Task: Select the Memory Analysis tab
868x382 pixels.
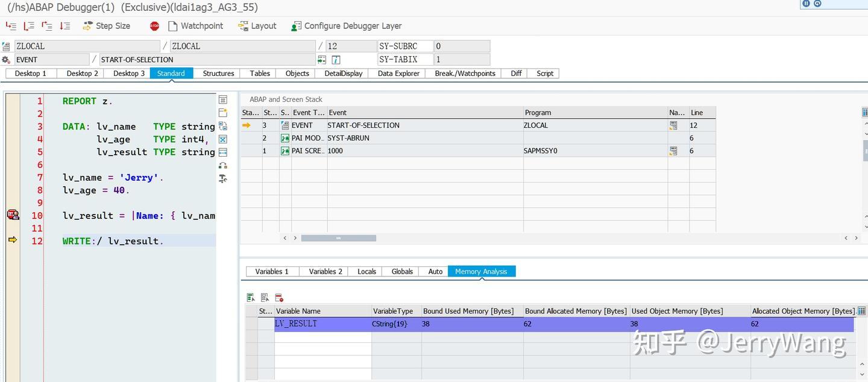Action: (x=481, y=272)
